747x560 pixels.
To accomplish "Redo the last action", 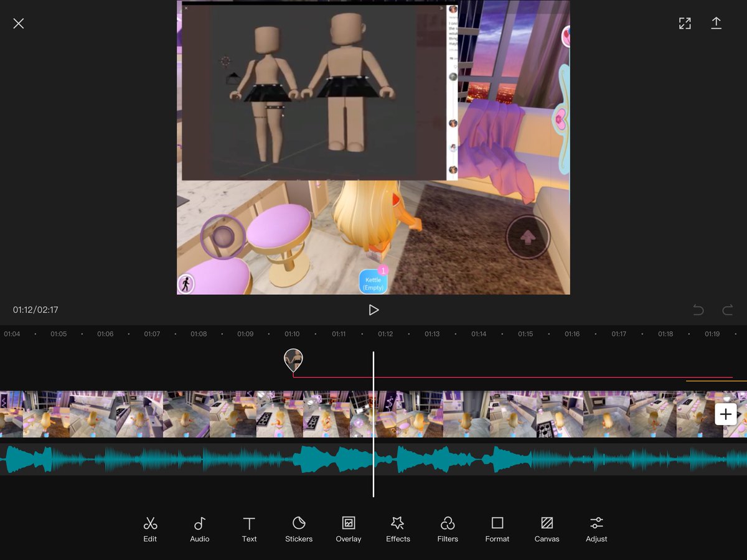I will pyautogui.click(x=727, y=310).
